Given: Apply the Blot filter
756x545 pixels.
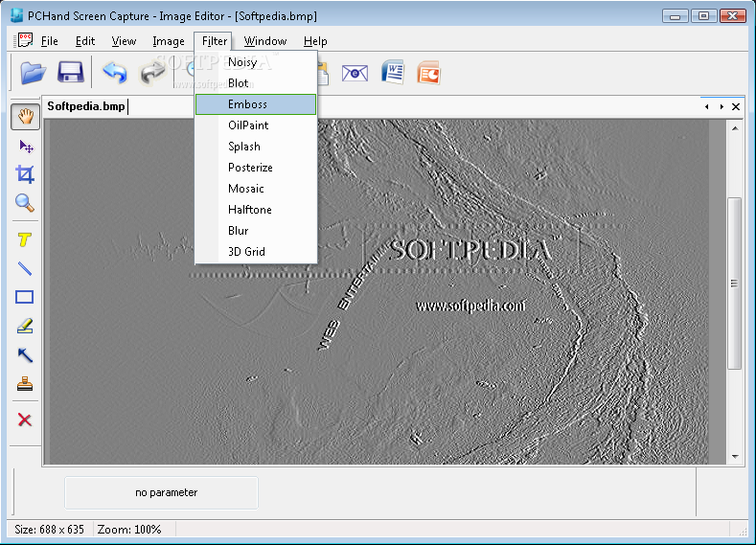Looking at the screenshot, I should pos(256,83).
